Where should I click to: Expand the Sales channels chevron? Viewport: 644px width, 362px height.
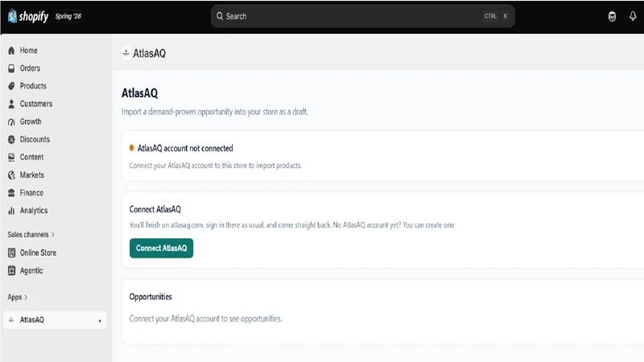click(53, 235)
